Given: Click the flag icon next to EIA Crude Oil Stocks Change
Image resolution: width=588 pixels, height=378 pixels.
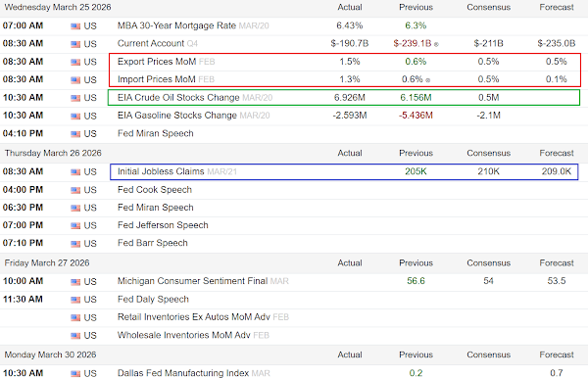Looking at the screenshot, I should pyautogui.click(x=75, y=98).
